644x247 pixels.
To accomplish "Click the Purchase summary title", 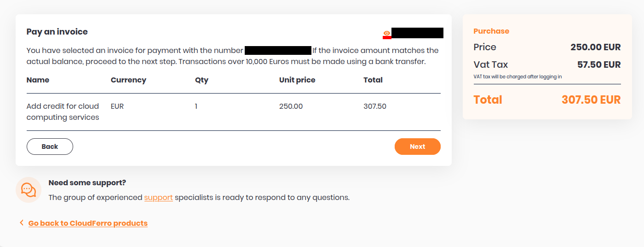I will pyautogui.click(x=491, y=31).
